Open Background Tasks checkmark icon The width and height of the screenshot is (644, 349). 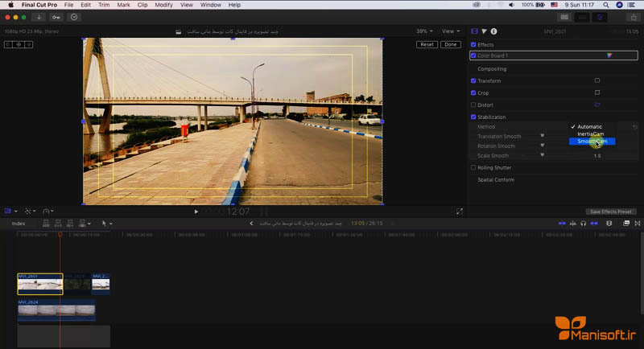[74, 17]
